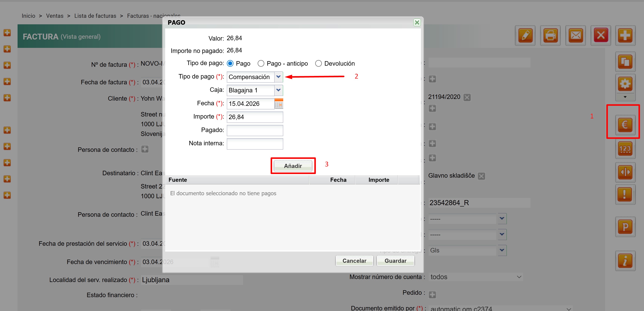The image size is (644, 311).
Task: Select the Pago radio button
Action: pyautogui.click(x=230, y=64)
